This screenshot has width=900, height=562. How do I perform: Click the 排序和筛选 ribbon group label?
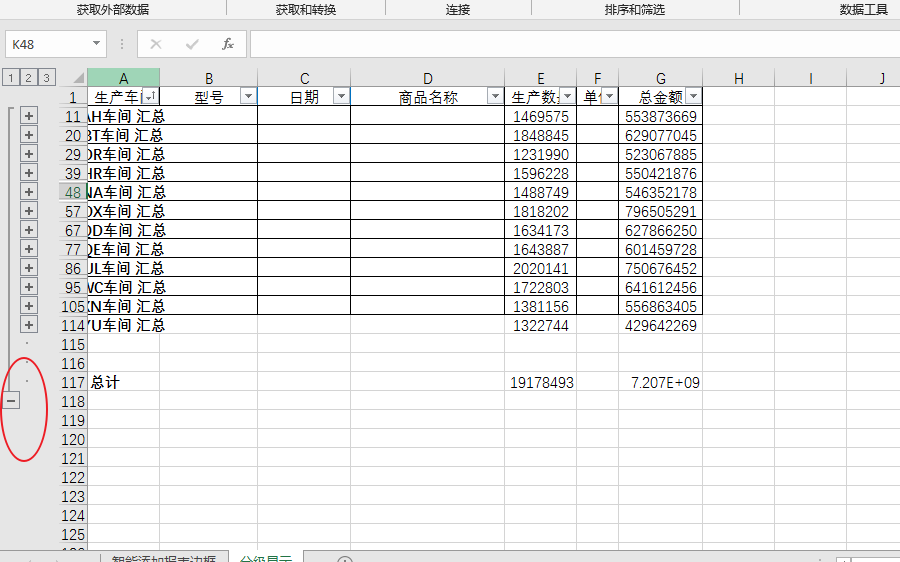(x=635, y=9)
